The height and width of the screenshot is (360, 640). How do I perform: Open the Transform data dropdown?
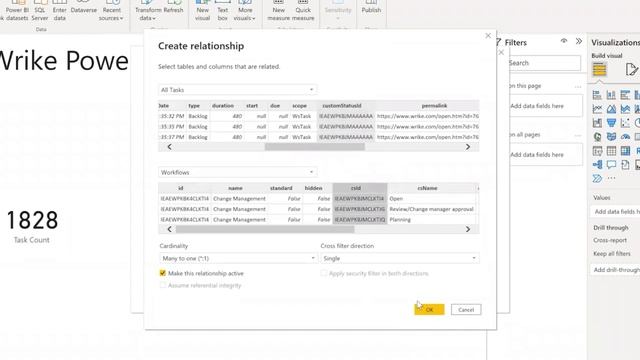(x=148, y=13)
